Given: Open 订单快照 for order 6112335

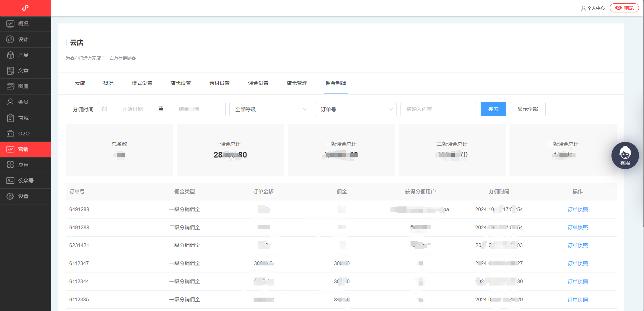Looking at the screenshot, I should coord(578,300).
